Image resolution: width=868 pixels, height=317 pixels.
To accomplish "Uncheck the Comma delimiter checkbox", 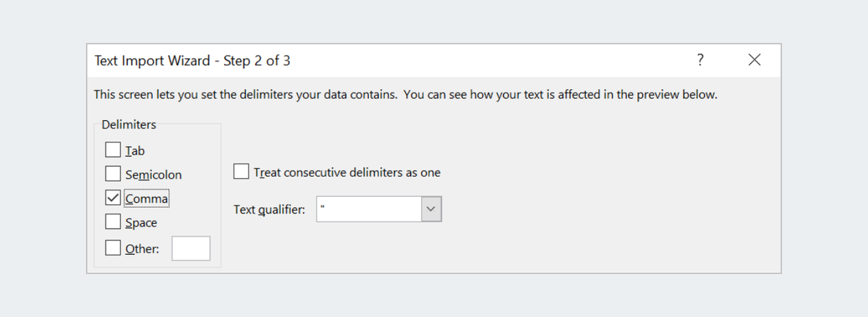I will pyautogui.click(x=113, y=198).
